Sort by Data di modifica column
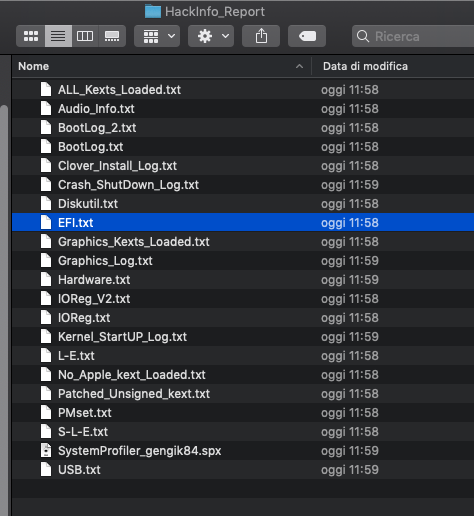The image size is (474, 516). tap(393, 66)
